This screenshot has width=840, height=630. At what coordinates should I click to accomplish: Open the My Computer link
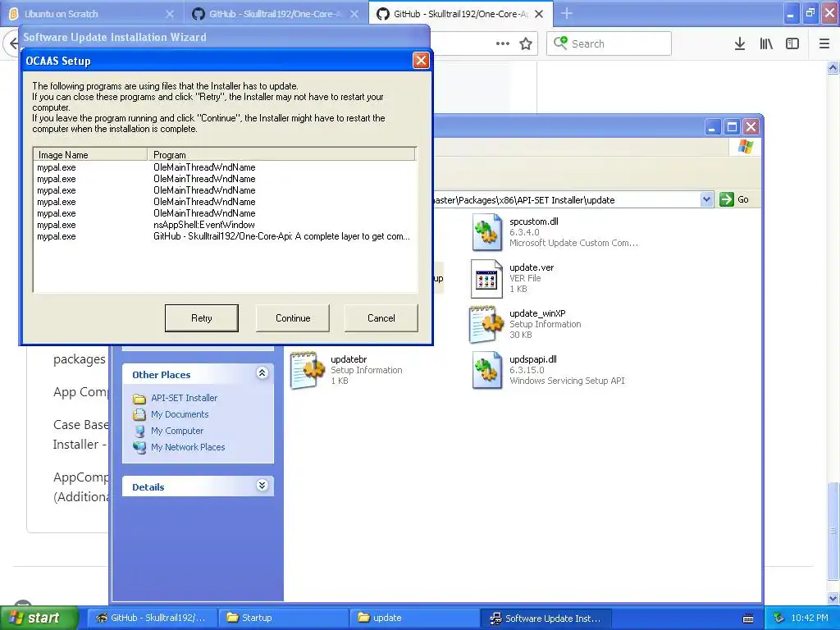pyautogui.click(x=177, y=431)
